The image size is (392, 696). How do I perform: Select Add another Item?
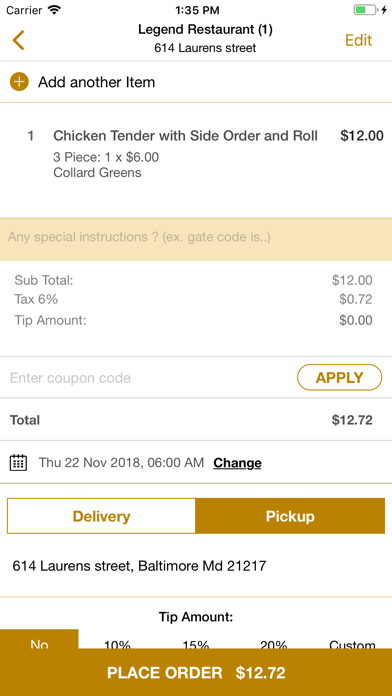[x=96, y=82]
